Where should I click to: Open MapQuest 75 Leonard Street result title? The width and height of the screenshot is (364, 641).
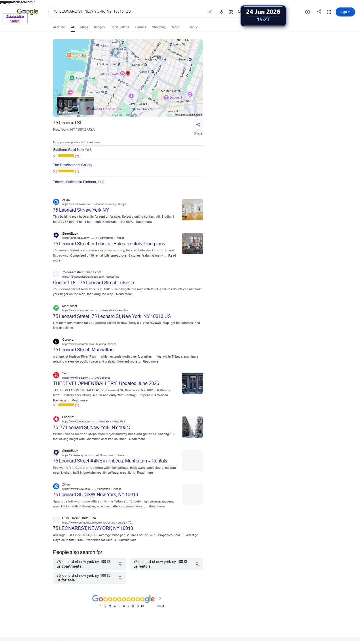tap(112, 316)
